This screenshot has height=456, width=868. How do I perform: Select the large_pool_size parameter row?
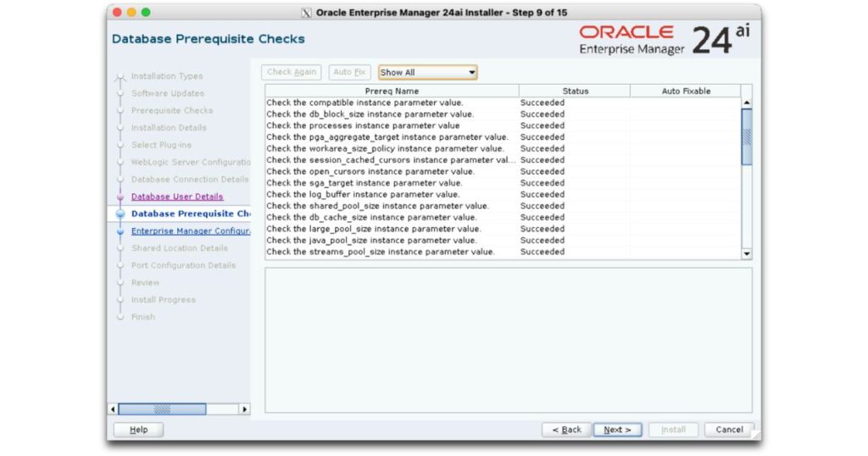pyautogui.click(x=503, y=229)
